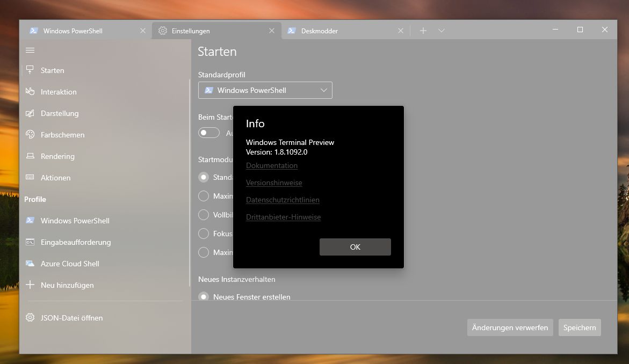Open the hamburger navigation menu
This screenshot has height=364, width=629.
click(x=30, y=50)
